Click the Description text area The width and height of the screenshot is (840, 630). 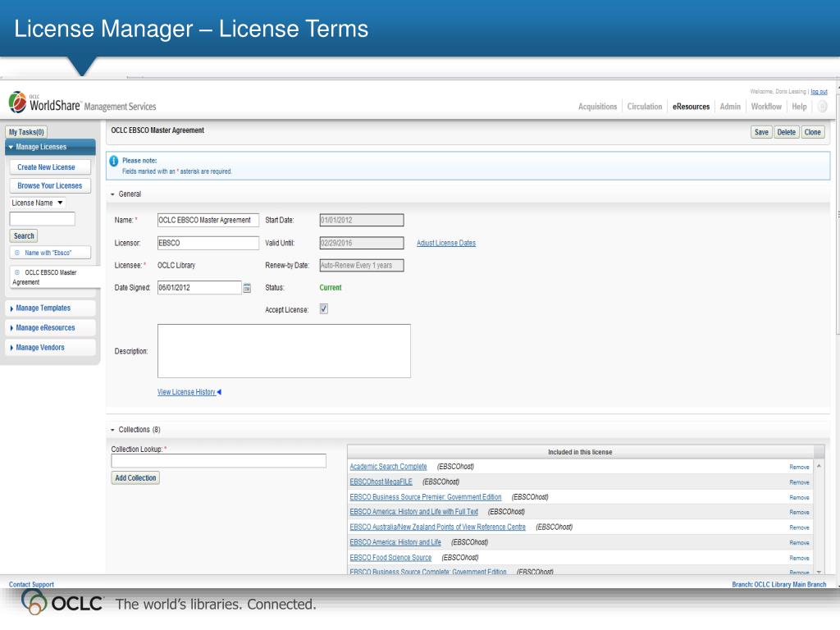tap(284, 351)
